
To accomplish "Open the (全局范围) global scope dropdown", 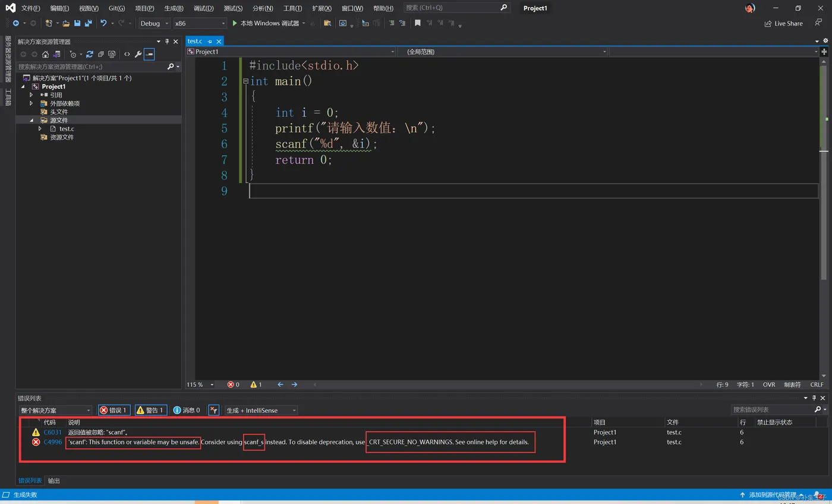I will tap(502, 52).
